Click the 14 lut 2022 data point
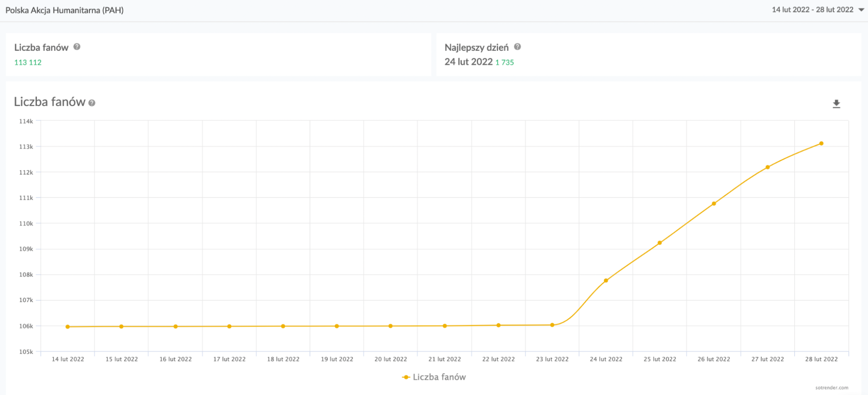 tap(68, 326)
